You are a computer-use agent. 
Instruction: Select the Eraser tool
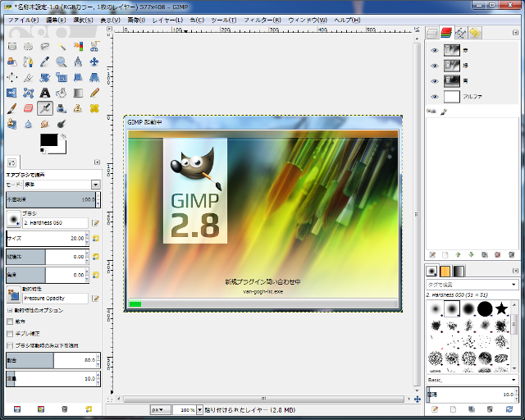(x=29, y=108)
